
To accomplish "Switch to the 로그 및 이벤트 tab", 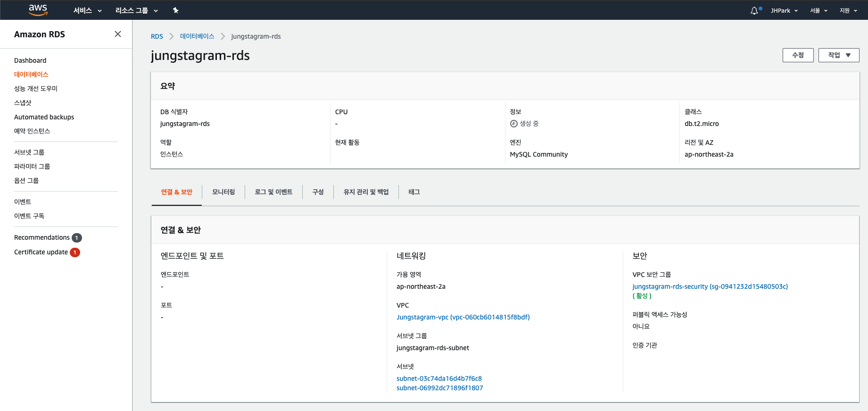I will (273, 192).
